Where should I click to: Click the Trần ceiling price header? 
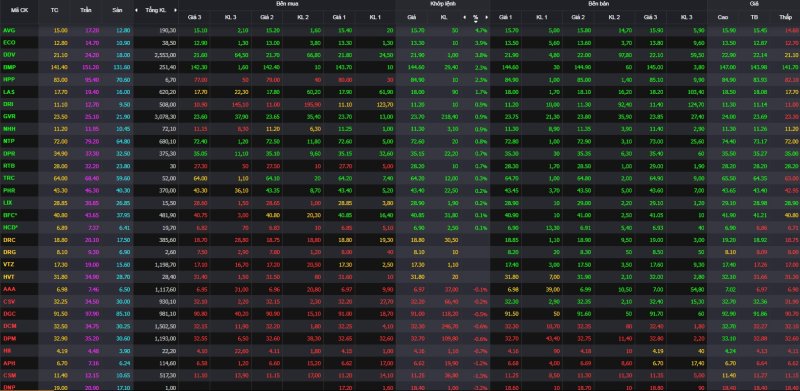tap(86, 10)
